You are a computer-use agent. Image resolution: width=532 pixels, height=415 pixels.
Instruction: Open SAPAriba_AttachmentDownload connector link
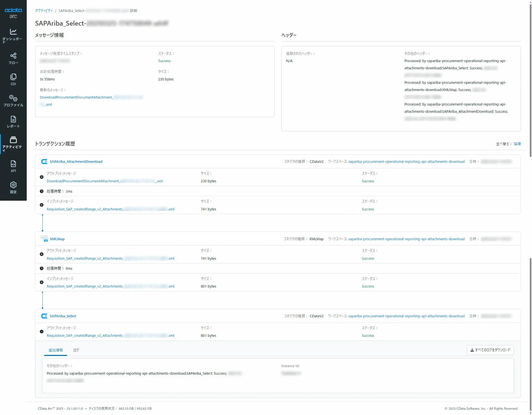[x=76, y=162]
